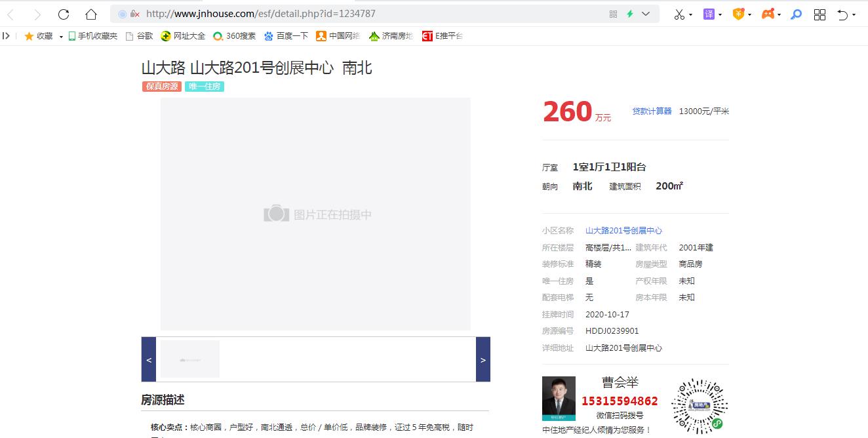This screenshot has width=868, height=438.
Task: Expand the address bar dropdown chevron
Action: pos(646,14)
